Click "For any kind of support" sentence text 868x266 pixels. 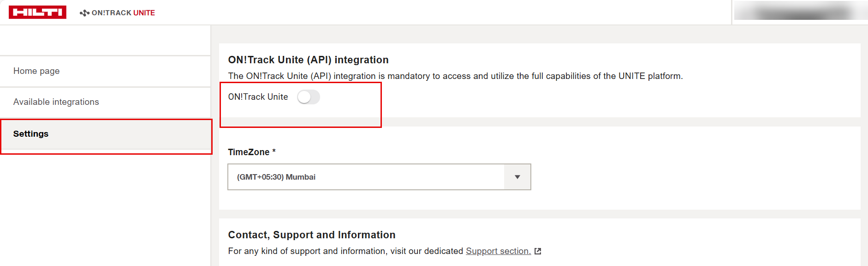pos(346,251)
